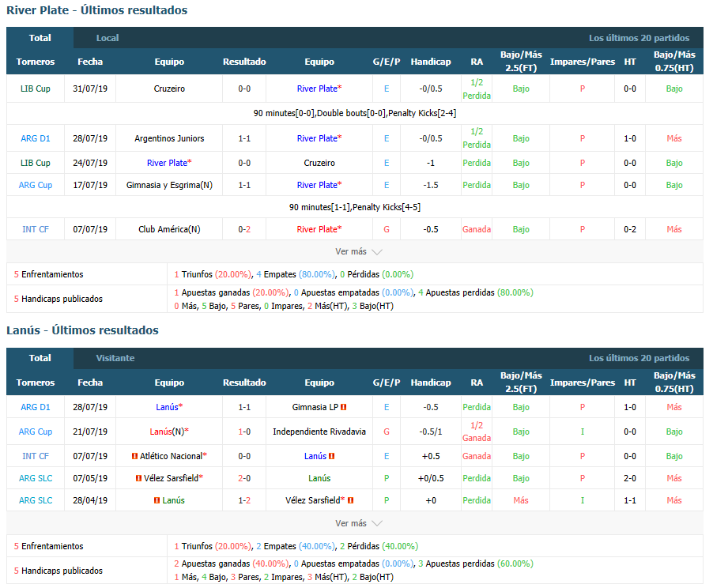Click Lanús in the Gimnasia LP row
This screenshot has width=713, height=588.
[x=167, y=407]
